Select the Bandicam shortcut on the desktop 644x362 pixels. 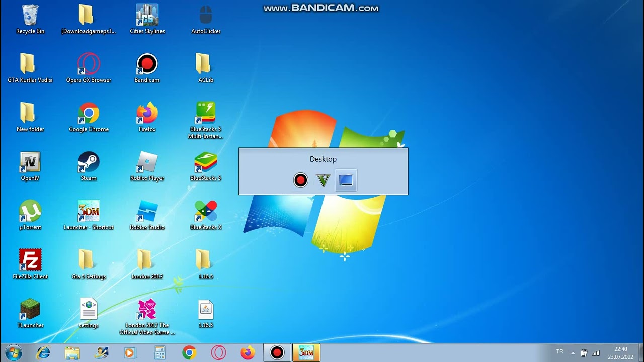pos(147,68)
